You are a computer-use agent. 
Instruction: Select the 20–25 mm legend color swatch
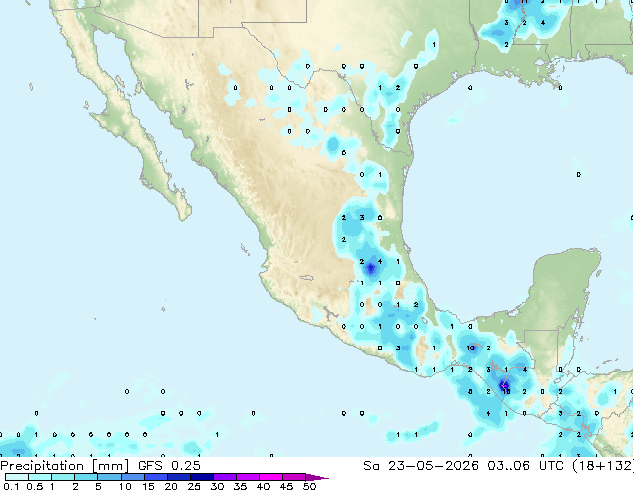pyautogui.click(x=178, y=477)
